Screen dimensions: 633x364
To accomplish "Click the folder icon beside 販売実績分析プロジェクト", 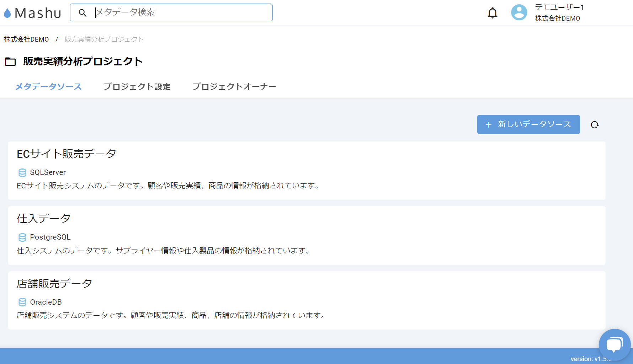I will [x=10, y=61].
